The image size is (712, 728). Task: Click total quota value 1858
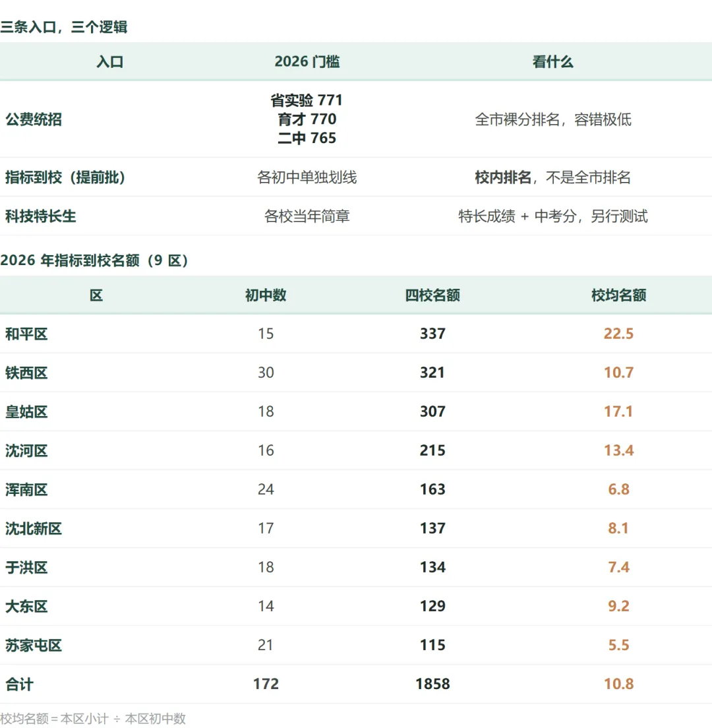(x=432, y=685)
